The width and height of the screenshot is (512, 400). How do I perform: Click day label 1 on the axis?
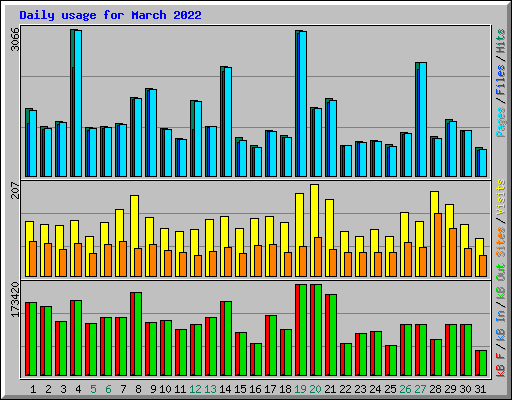point(33,389)
